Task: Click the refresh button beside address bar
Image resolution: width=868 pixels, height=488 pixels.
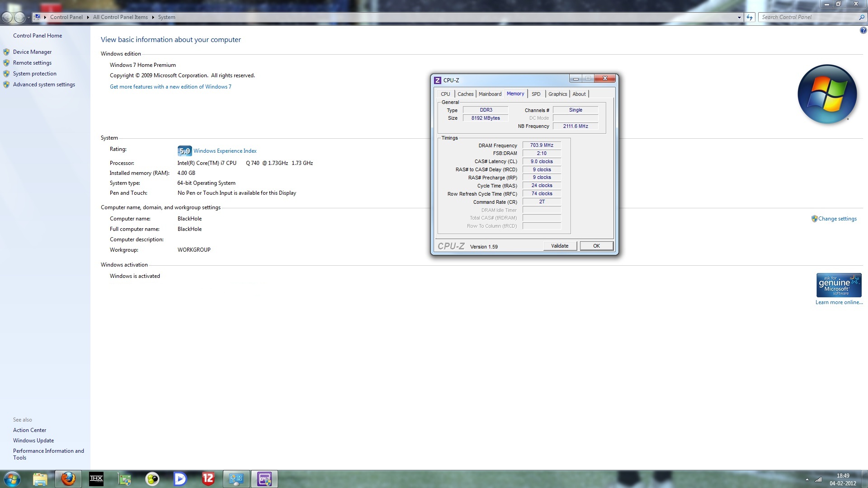Action: coord(750,17)
